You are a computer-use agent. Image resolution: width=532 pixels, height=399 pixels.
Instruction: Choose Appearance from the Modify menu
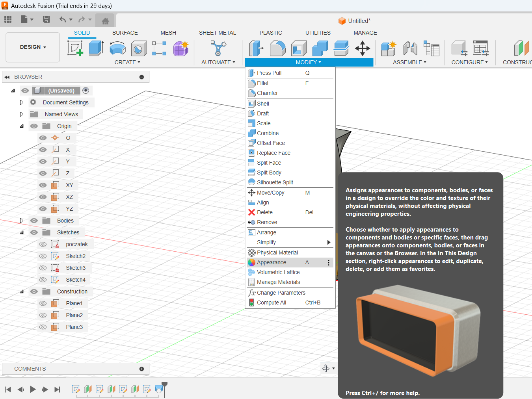(289, 262)
